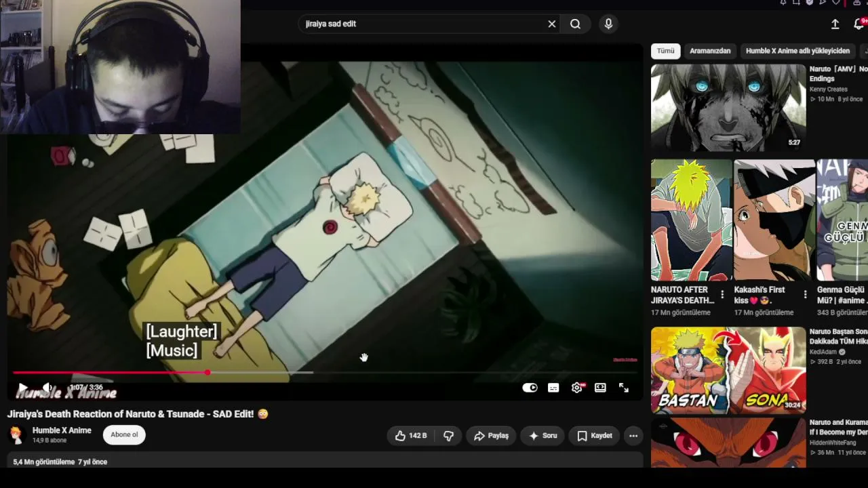Select the Humble X Anime adlı yükleyiciden chip
This screenshot has width=868, height=488.
pos(797,51)
